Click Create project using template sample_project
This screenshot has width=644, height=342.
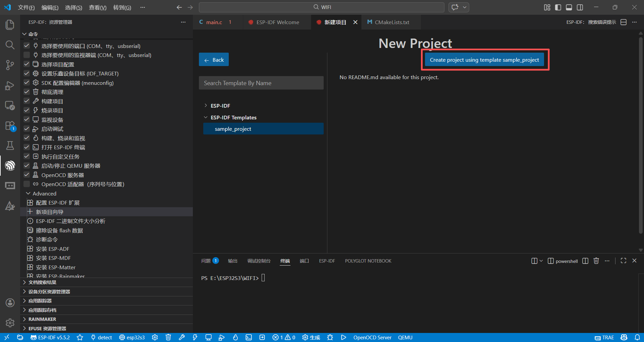coord(484,60)
